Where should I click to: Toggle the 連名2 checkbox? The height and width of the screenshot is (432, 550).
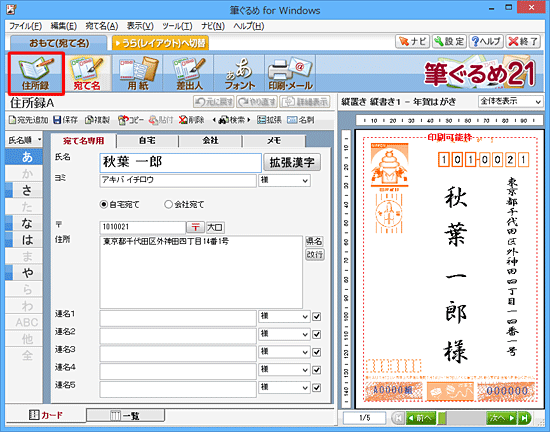tap(316, 335)
